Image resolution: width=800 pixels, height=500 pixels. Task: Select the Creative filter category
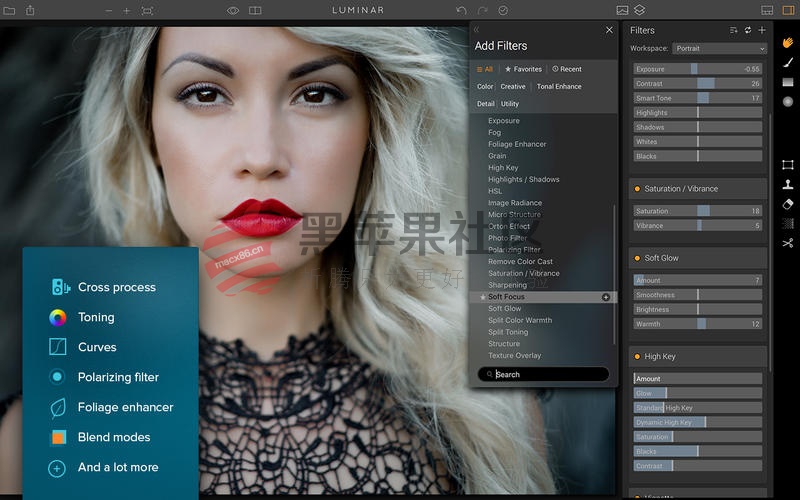pyautogui.click(x=513, y=86)
